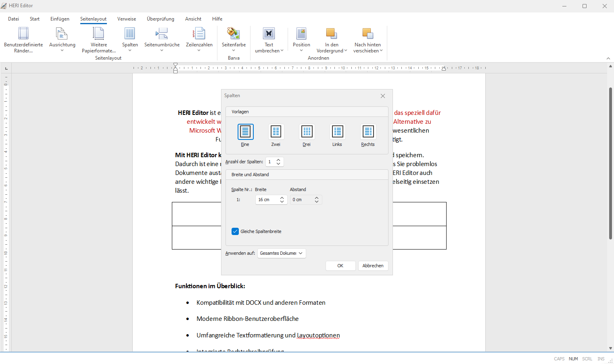Open the Hilfe tab

pos(217,19)
